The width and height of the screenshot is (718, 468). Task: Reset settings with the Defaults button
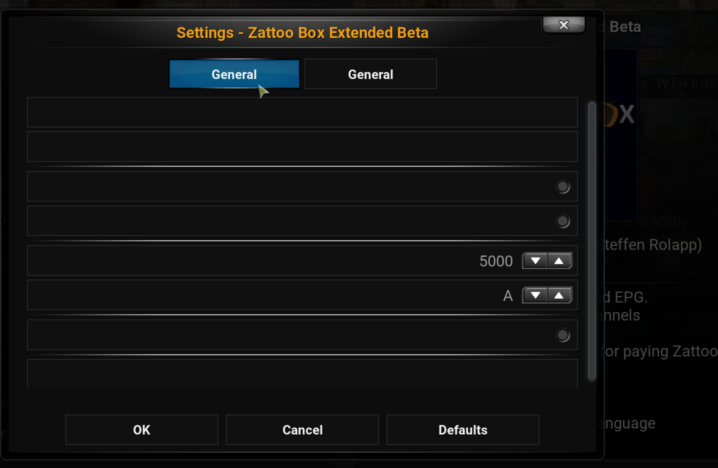tap(462, 430)
